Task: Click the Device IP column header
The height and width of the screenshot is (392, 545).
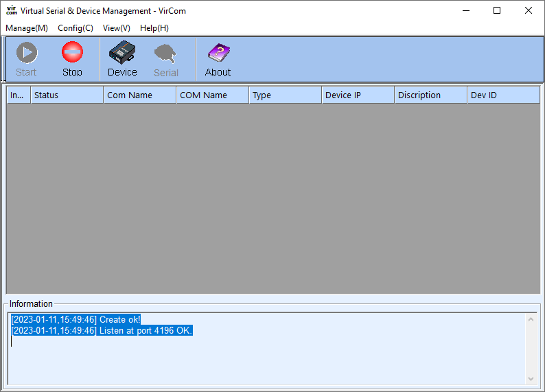Action: click(358, 95)
